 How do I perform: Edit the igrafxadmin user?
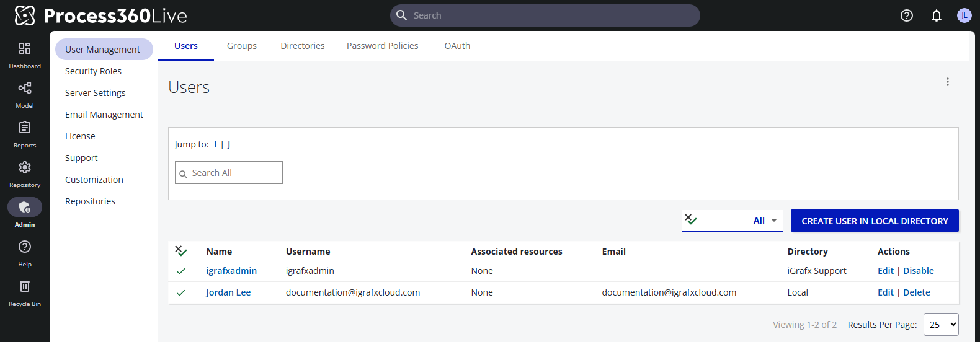coord(886,271)
